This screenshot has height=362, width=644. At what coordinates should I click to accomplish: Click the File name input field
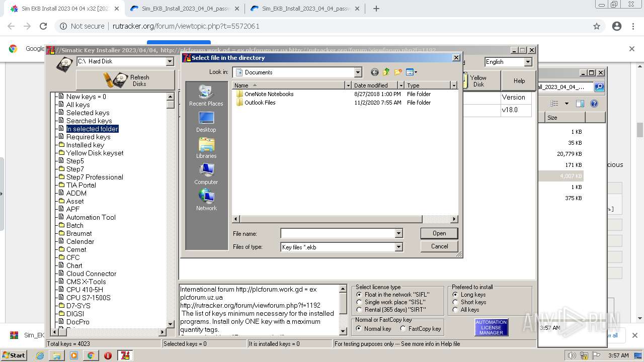click(338, 233)
